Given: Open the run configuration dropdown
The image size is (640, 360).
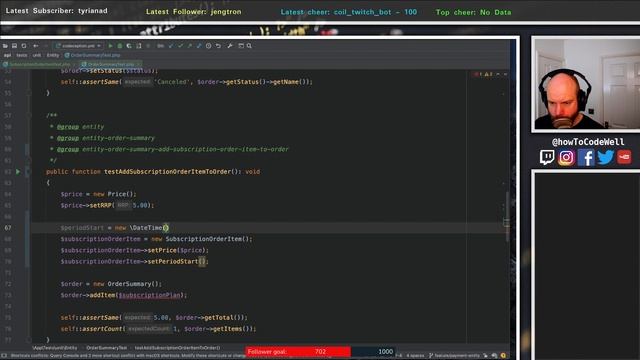Looking at the screenshot, I should coord(78,46).
